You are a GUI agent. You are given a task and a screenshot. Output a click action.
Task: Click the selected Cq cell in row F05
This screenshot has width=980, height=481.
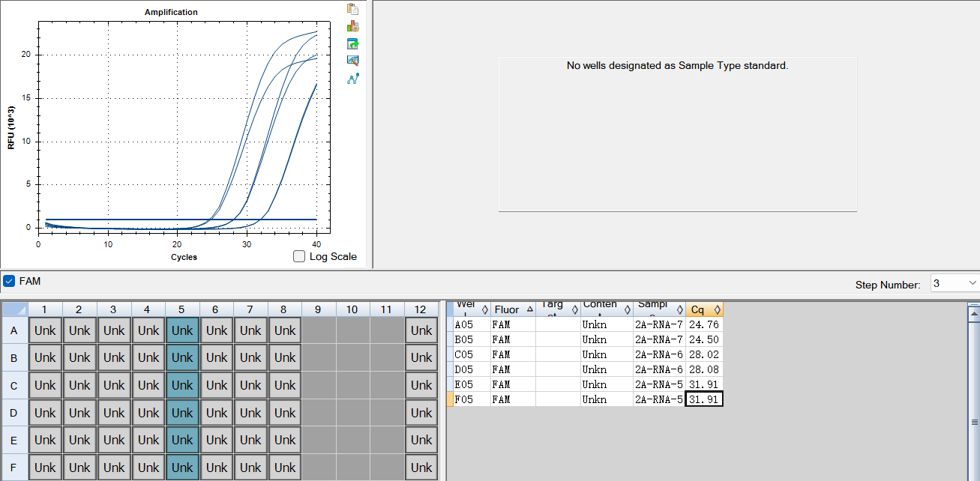705,399
